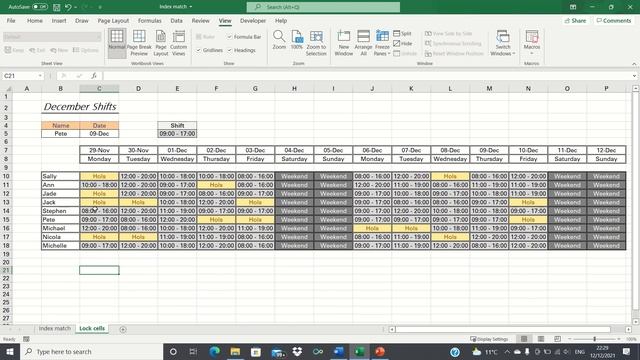Open Windows Start menu
The image size is (640, 360).
(10, 351)
